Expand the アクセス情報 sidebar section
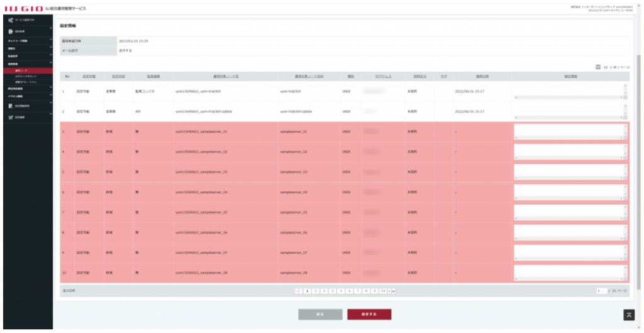 tap(27, 96)
